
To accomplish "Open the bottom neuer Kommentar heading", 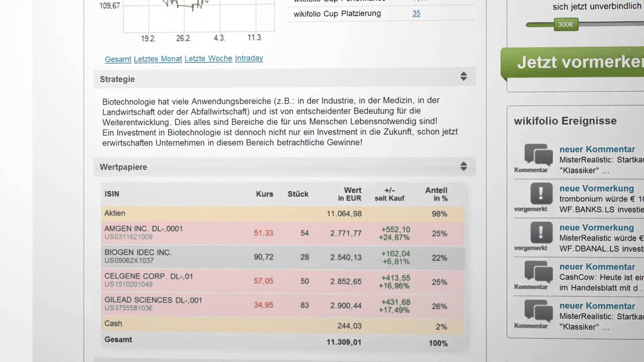I will (x=597, y=306).
